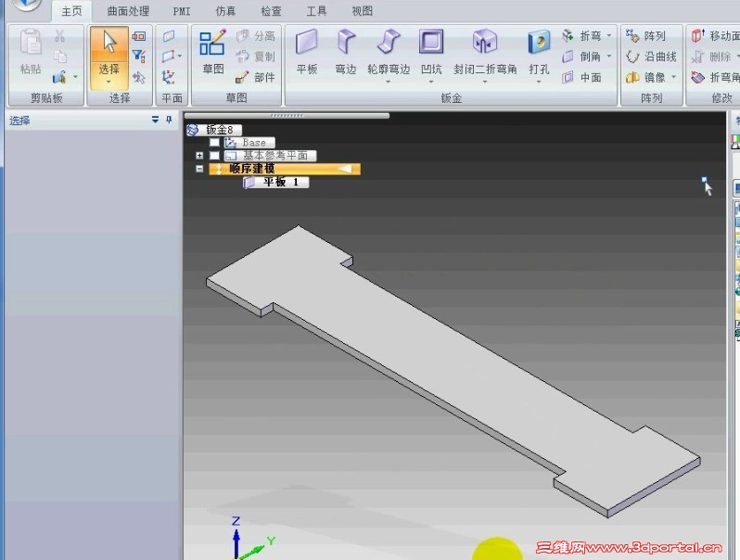Viewport: 740px width, 560px height.
Task: Open the 主页 ribbon tab
Action: [x=71, y=11]
